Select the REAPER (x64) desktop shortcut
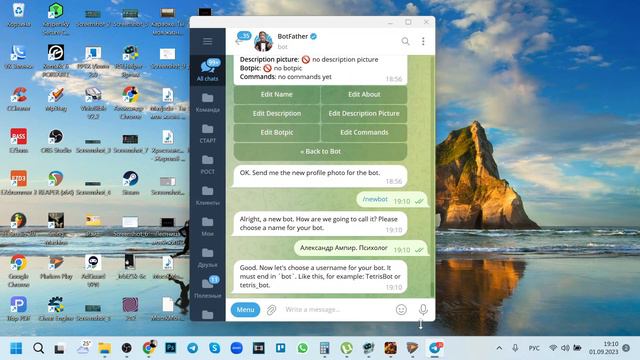Image resolution: width=640 pixels, height=360 pixels. click(x=56, y=183)
